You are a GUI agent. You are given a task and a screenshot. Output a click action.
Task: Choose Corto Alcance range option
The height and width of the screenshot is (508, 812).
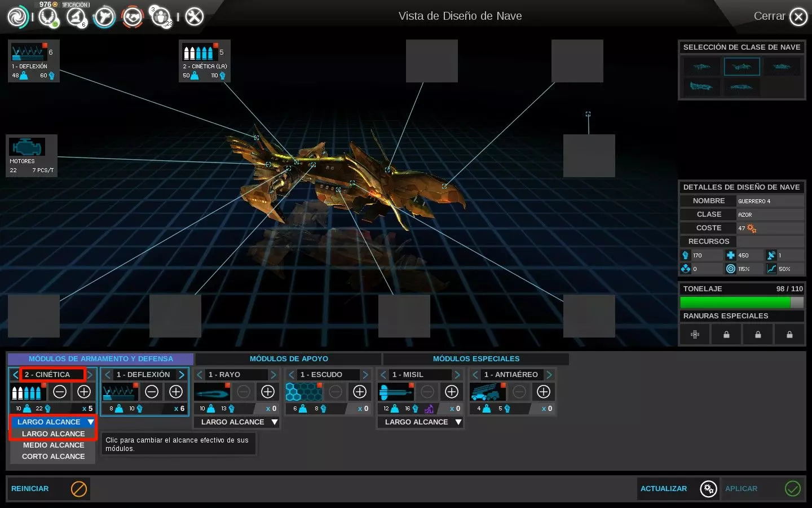[53, 457]
